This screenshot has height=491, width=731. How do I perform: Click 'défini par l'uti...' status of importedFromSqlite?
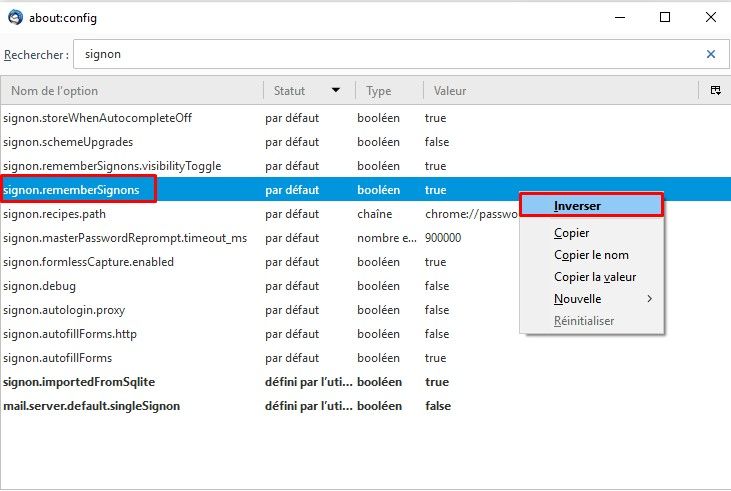tap(309, 382)
